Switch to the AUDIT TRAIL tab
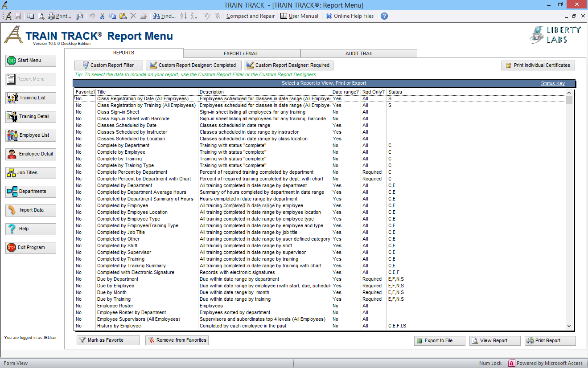 coord(359,53)
